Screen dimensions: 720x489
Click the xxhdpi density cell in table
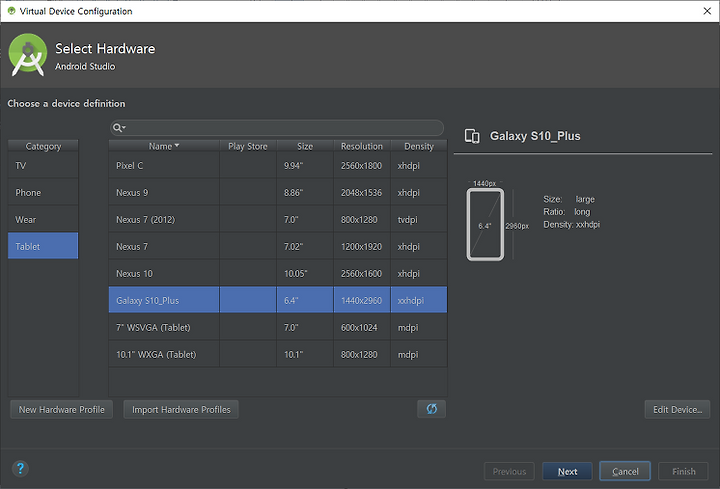pyautogui.click(x=419, y=300)
